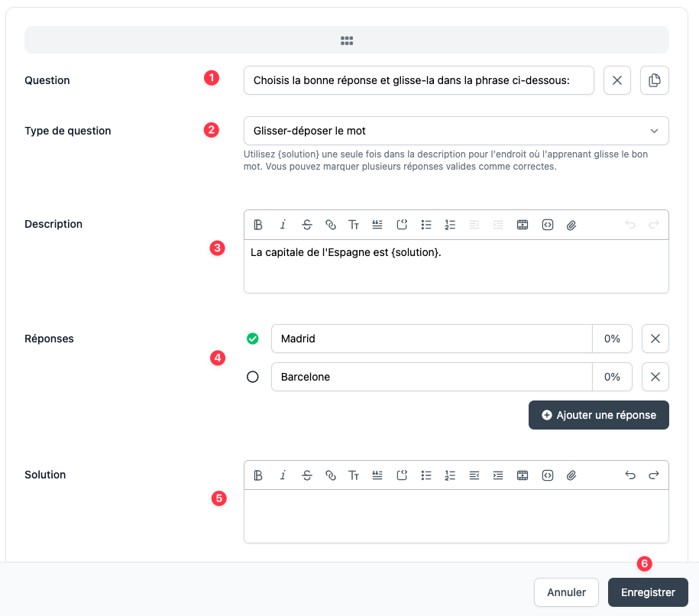Undo last change in Solution editor
Screen dimensions: 699x616
(x=630, y=475)
